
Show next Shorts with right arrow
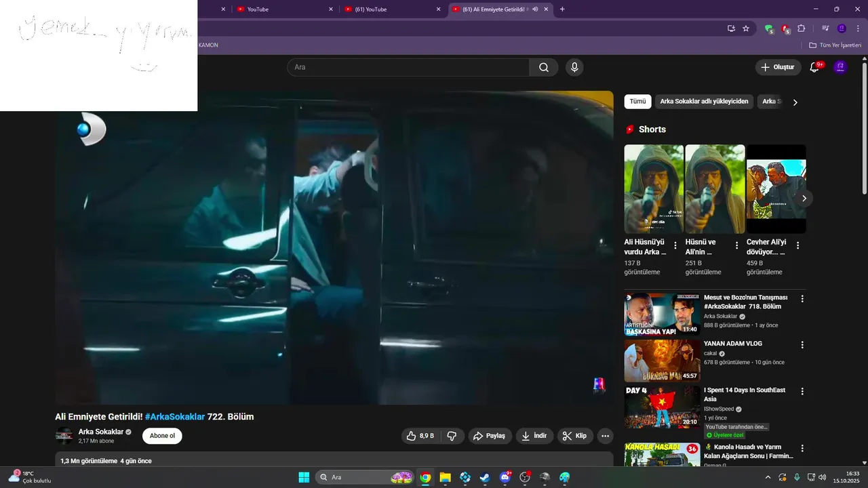pos(804,199)
